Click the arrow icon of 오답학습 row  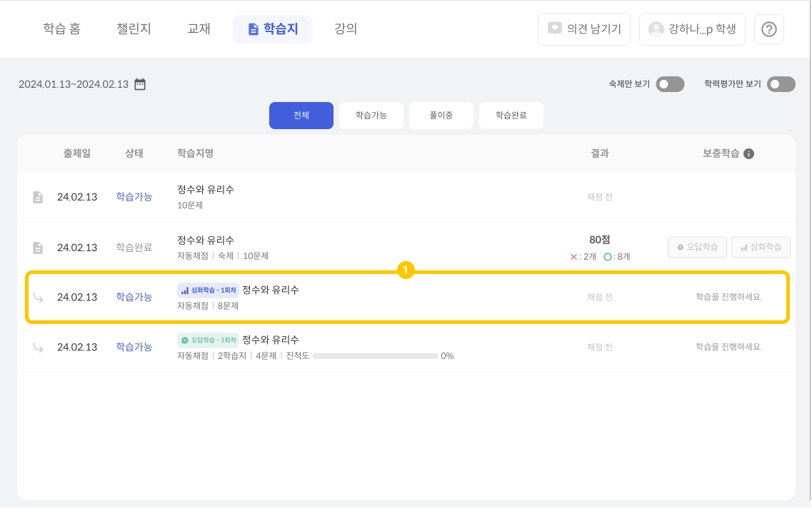[x=38, y=347]
